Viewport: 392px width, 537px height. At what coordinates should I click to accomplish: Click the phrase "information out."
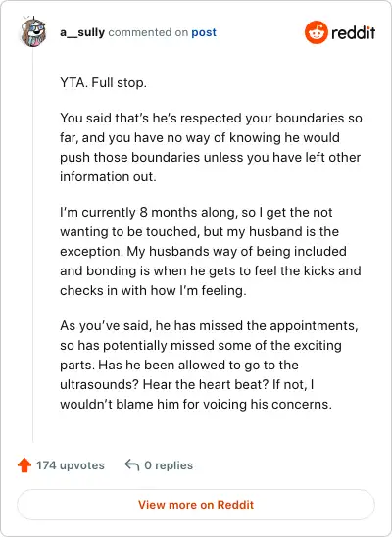(108, 176)
